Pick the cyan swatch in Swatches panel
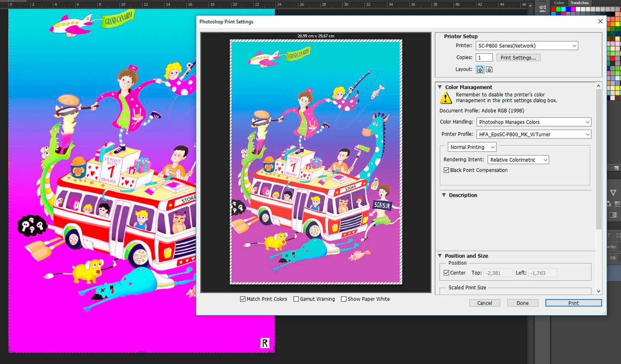 (x=563, y=9)
